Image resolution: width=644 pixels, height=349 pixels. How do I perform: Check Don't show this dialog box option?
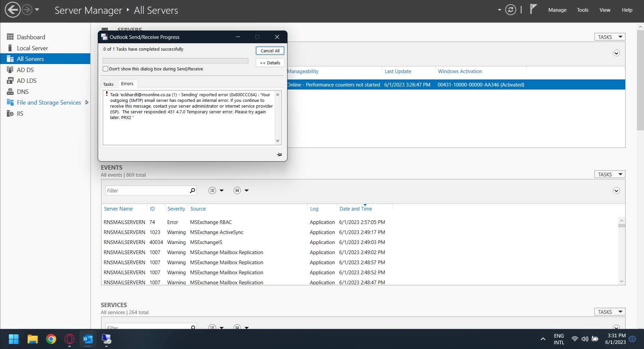105,69
